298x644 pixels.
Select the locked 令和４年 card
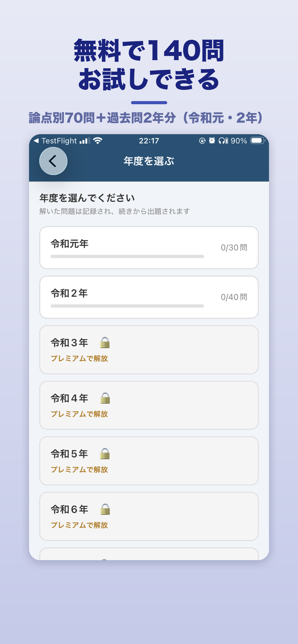pyautogui.click(x=149, y=405)
